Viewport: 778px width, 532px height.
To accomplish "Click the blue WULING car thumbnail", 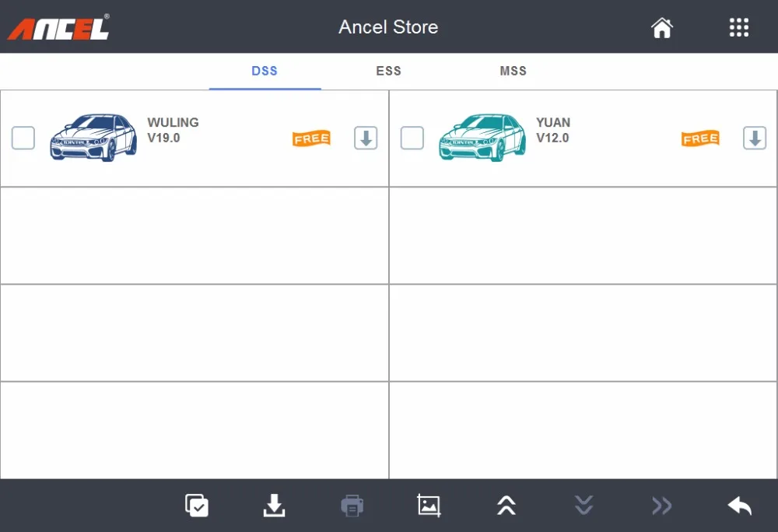I will pos(93,138).
